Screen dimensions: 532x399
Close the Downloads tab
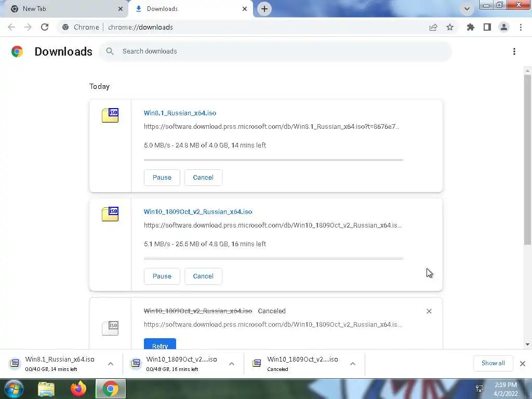pyautogui.click(x=245, y=9)
